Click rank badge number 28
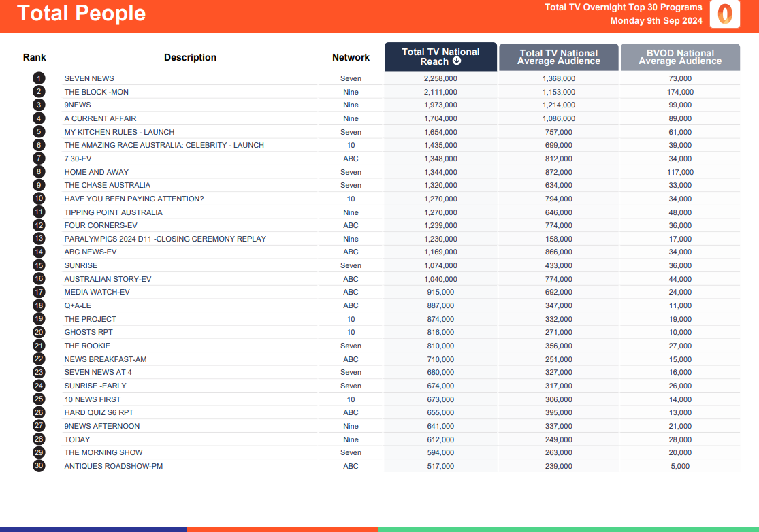759x532 pixels. [x=39, y=439]
